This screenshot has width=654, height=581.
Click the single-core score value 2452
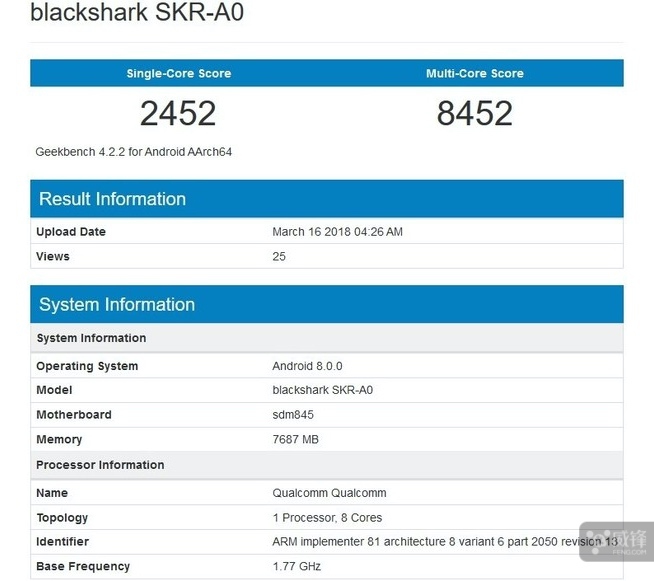pyautogui.click(x=178, y=114)
